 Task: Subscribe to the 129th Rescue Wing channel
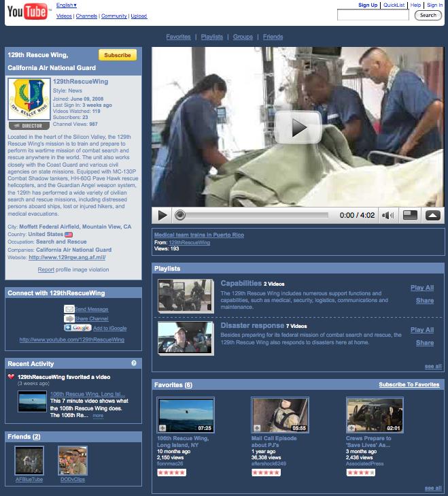(117, 55)
